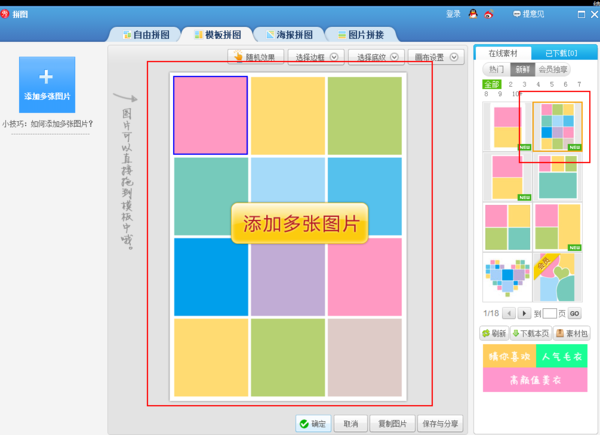Viewport: 600px width, 435px height.
Task: Select the purple template cell
Action: [x=288, y=280]
